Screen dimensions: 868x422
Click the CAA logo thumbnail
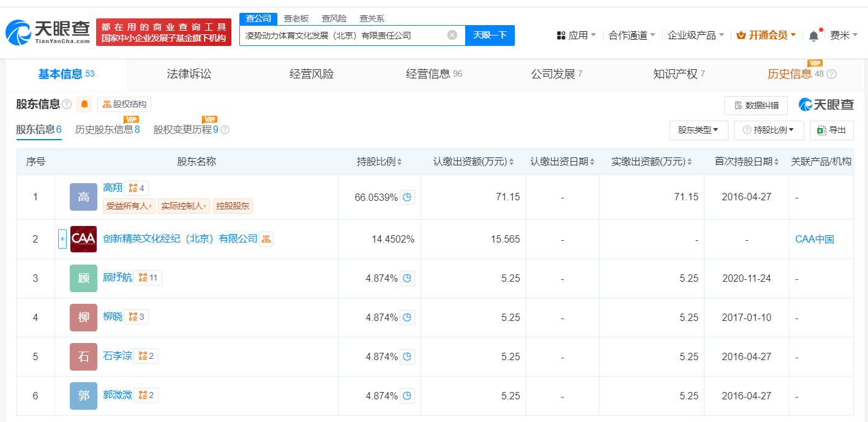coord(83,239)
